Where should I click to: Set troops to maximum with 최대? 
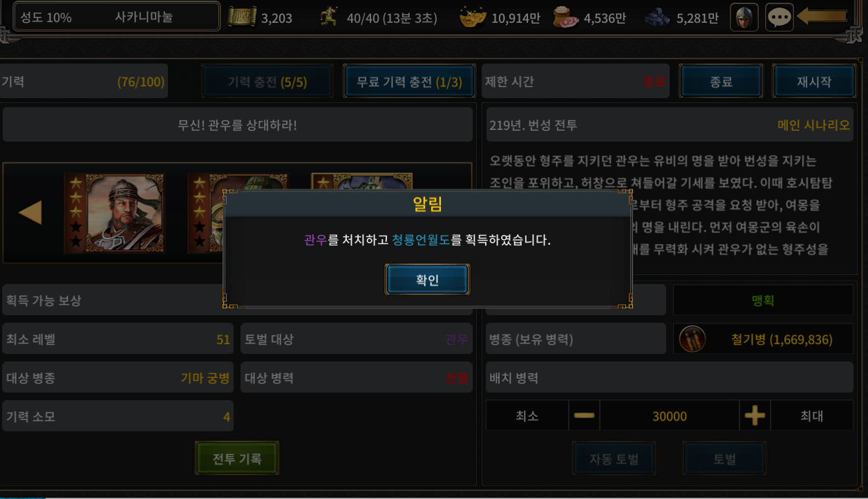(x=812, y=416)
